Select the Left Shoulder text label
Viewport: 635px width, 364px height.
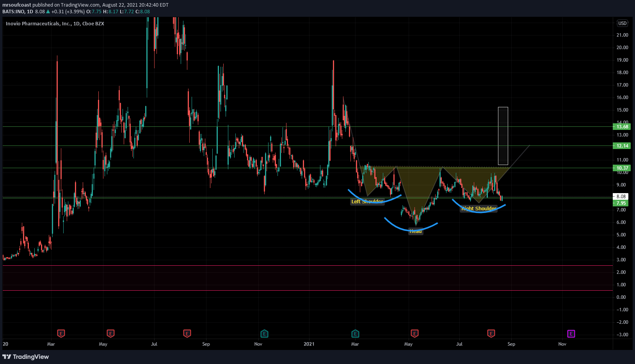[367, 202]
